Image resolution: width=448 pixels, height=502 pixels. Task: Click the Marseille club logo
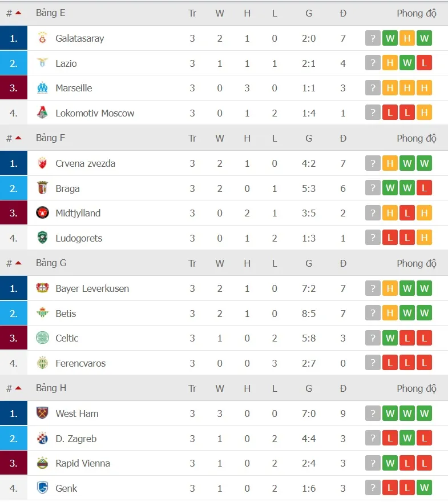pos(42,88)
